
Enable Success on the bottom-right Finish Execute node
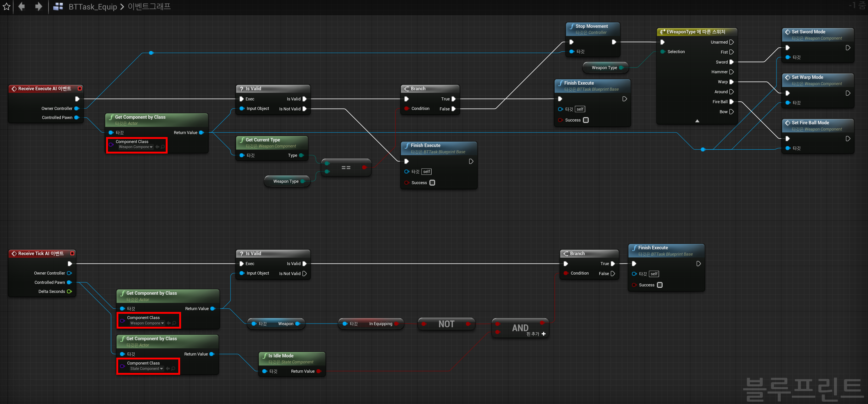click(660, 285)
